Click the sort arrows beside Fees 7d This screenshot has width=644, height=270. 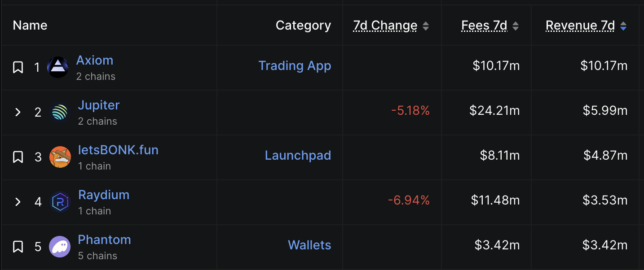(516, 26)
